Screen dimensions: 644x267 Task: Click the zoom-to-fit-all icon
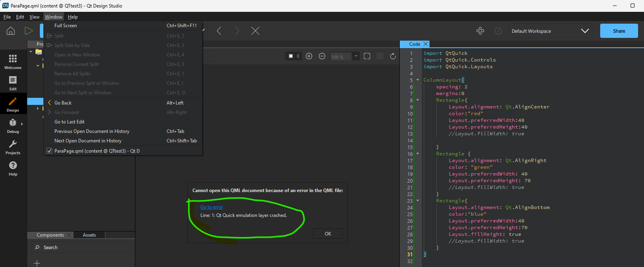(367, 56)
